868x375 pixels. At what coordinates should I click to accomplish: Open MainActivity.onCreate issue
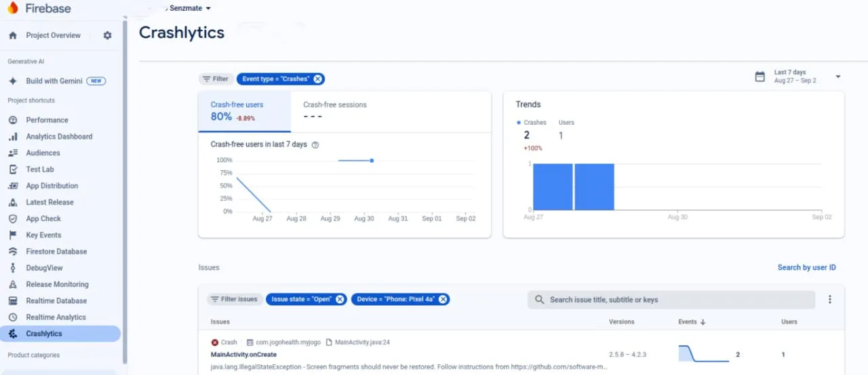243,355
